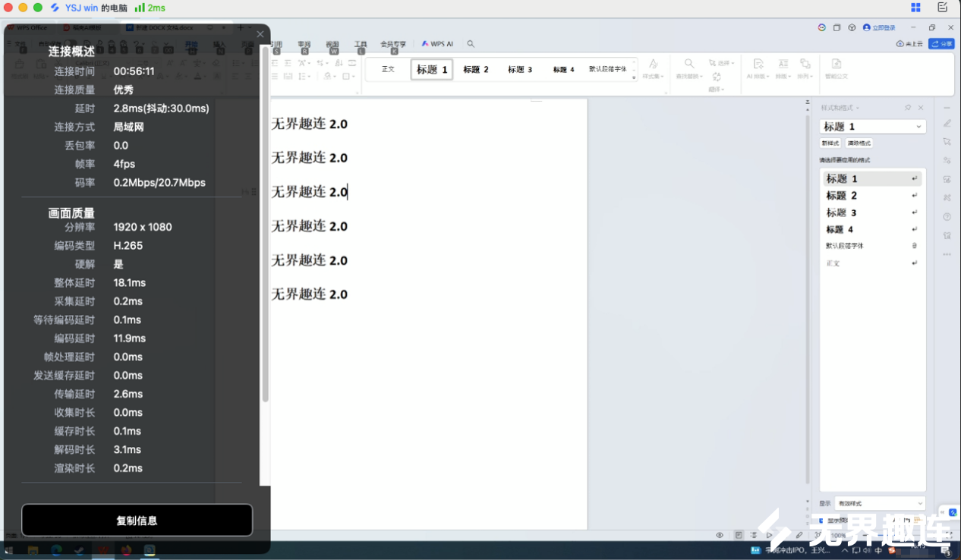Screen dimensions: 961x560
Task: Apply 标题 2 style in ribbon gallery
Action: 476,69
